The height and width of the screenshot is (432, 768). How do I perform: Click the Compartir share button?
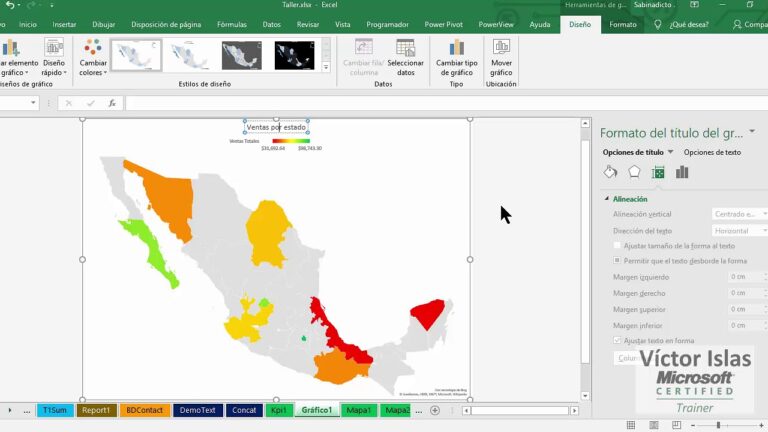(750, 24)
